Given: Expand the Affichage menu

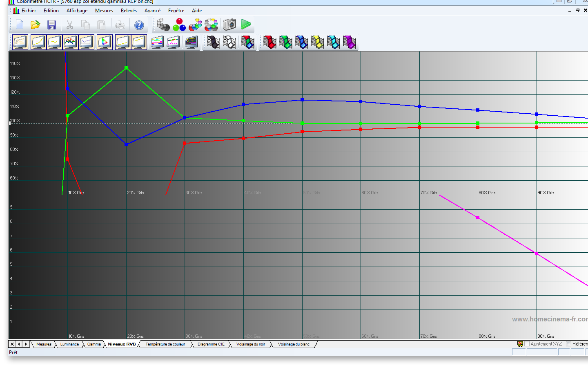Looking at the screenshot, I should click(77, 11).
